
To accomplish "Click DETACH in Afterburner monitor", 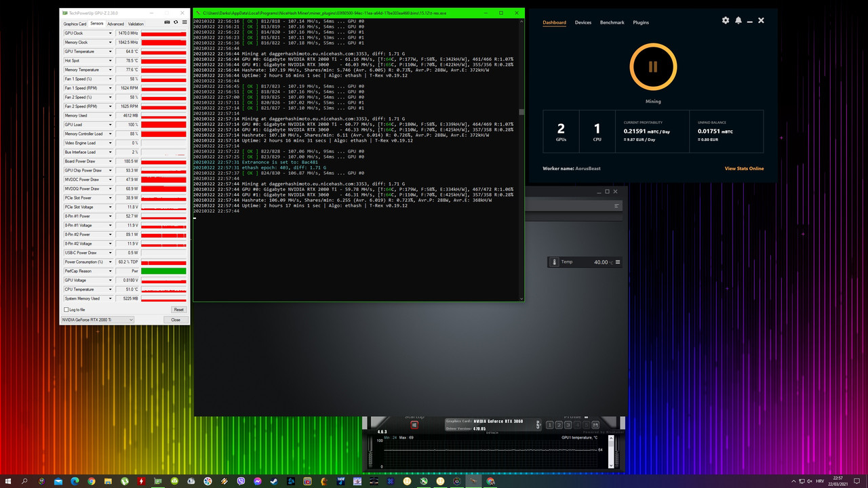I will click(x=492, y=432).
